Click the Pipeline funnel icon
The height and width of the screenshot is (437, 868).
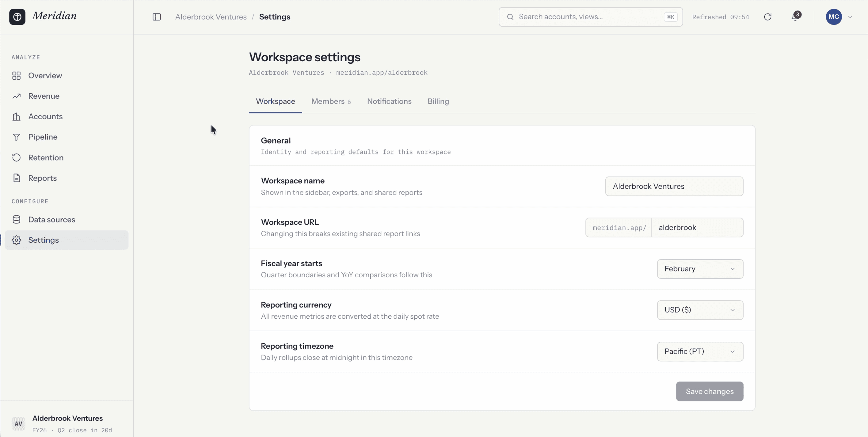[x=17, y=137]
